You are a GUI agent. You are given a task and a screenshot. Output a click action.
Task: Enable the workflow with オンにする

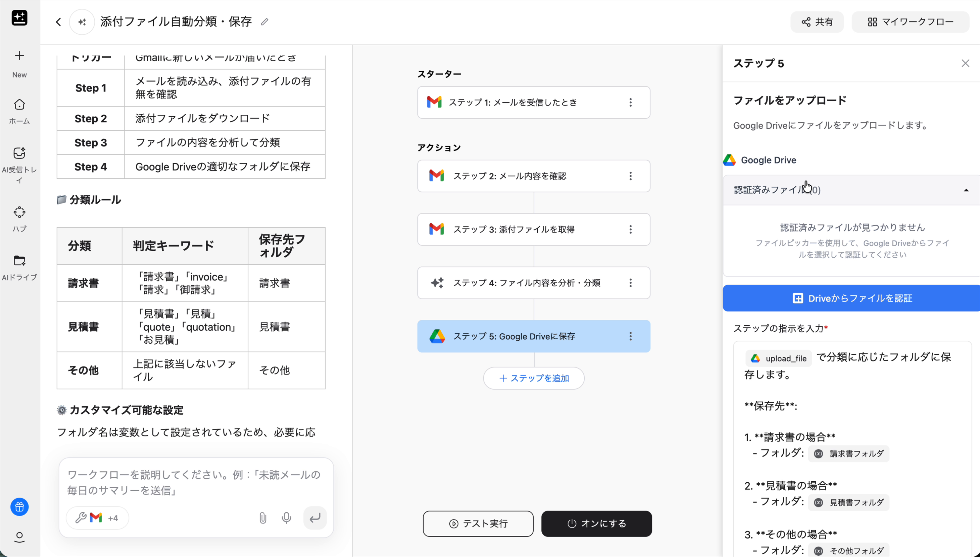(x=596, y=523)
